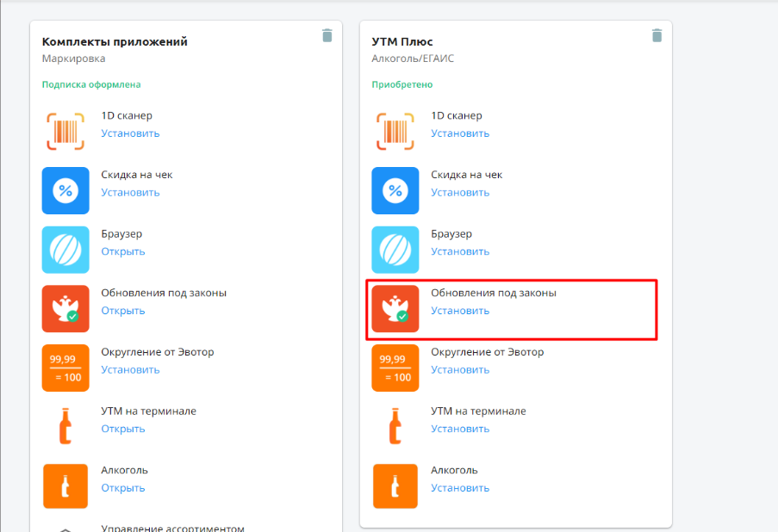Click trash icon on УТМ Плюс card
The width and height of the screenshot is (778, 532).
[x=657, y=35]
